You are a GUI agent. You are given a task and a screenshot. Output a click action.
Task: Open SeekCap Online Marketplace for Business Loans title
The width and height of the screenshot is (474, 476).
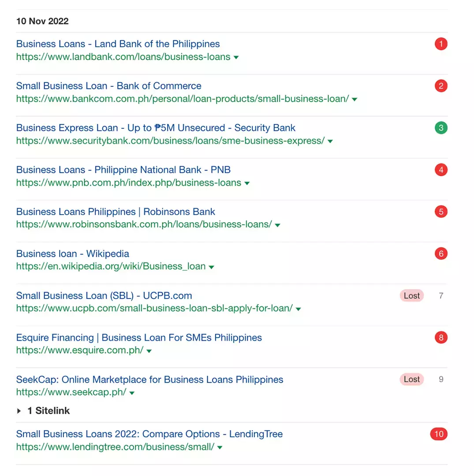(x=149, y=379)
